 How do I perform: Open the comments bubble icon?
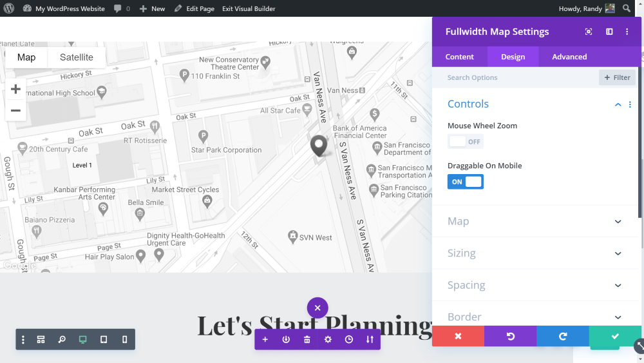(117, 8)
